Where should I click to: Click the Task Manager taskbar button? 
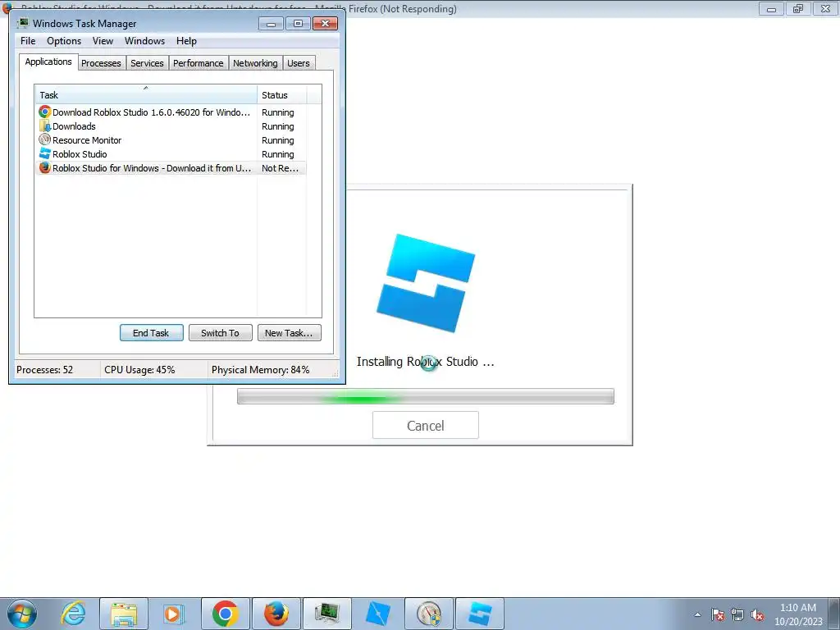tap(327, 614)
